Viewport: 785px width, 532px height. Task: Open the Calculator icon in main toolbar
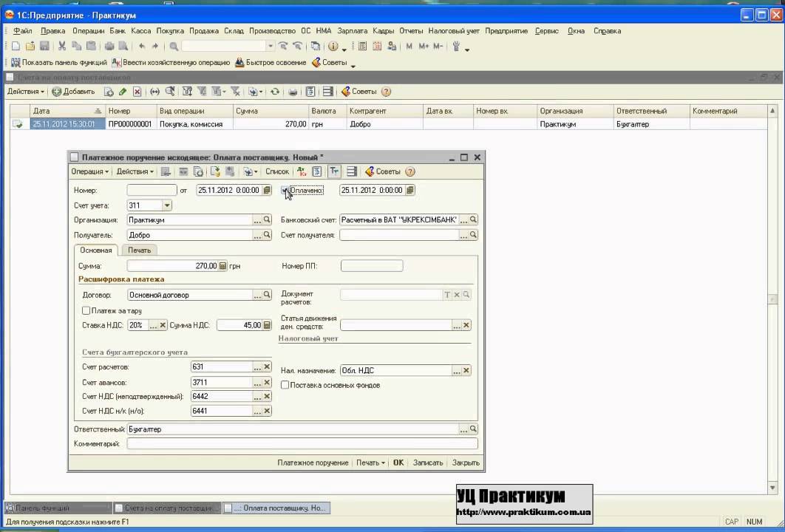click(362, 47)
